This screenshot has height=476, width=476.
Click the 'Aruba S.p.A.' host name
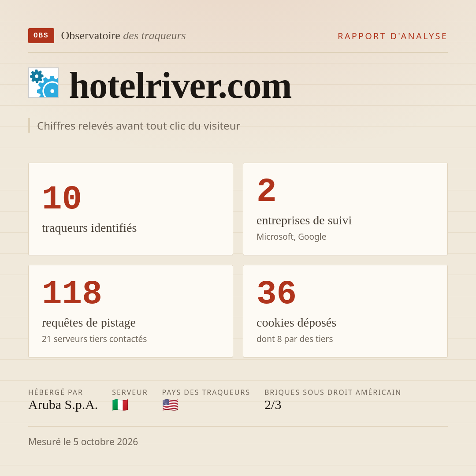(x=63, y=405)
